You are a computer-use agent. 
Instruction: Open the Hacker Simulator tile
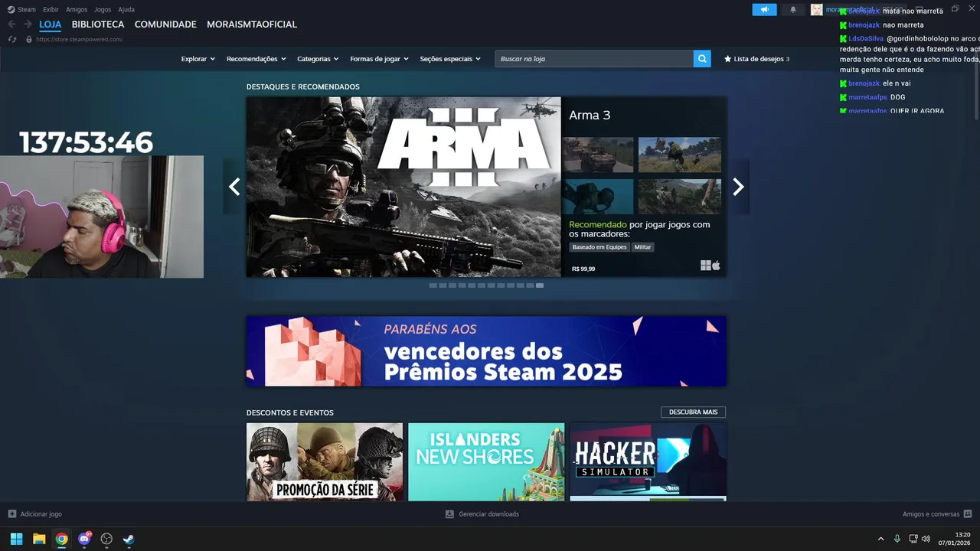point(648,462)
